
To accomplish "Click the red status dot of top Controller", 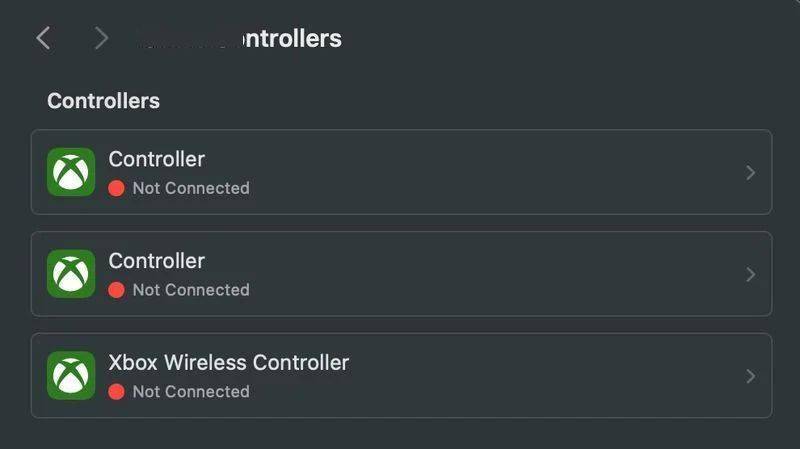I will pos(116,188).
